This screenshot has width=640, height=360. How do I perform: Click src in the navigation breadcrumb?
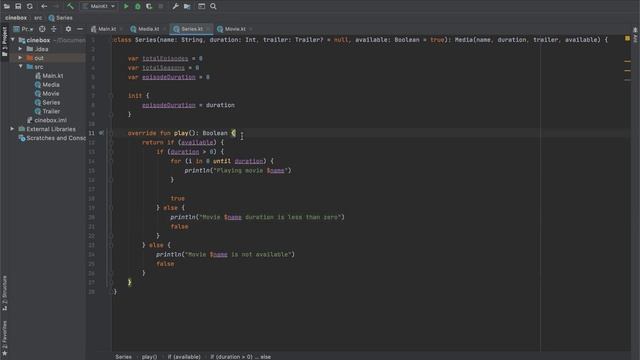click(38, 18)
